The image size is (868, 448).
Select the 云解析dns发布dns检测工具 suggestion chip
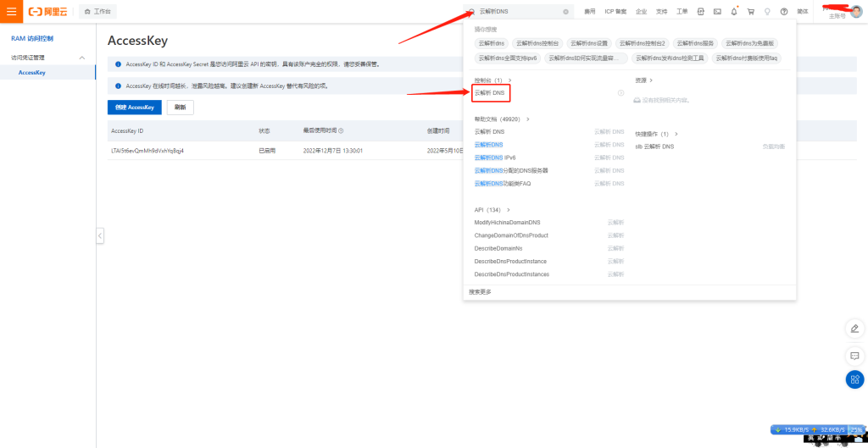click(x=670, y=58)
